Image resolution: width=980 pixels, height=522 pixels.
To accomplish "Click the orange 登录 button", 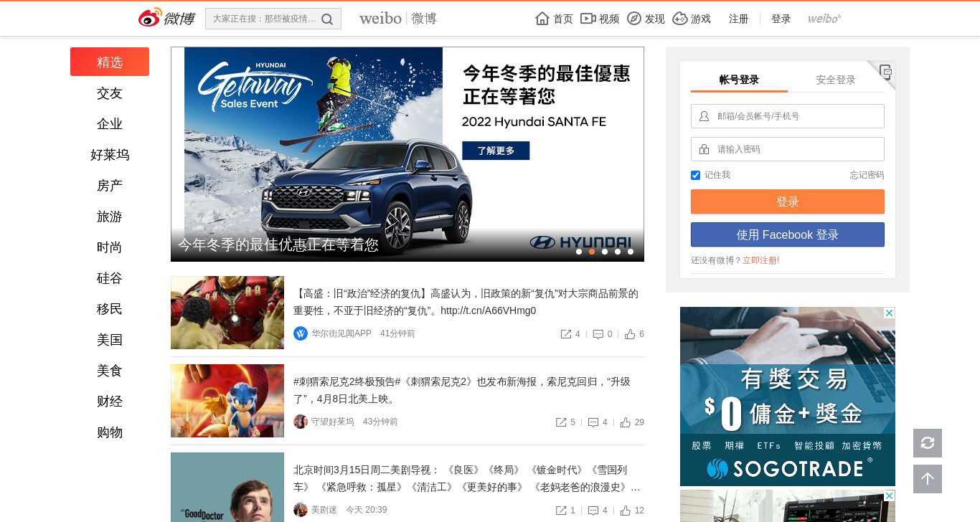I will coord(788,201).
